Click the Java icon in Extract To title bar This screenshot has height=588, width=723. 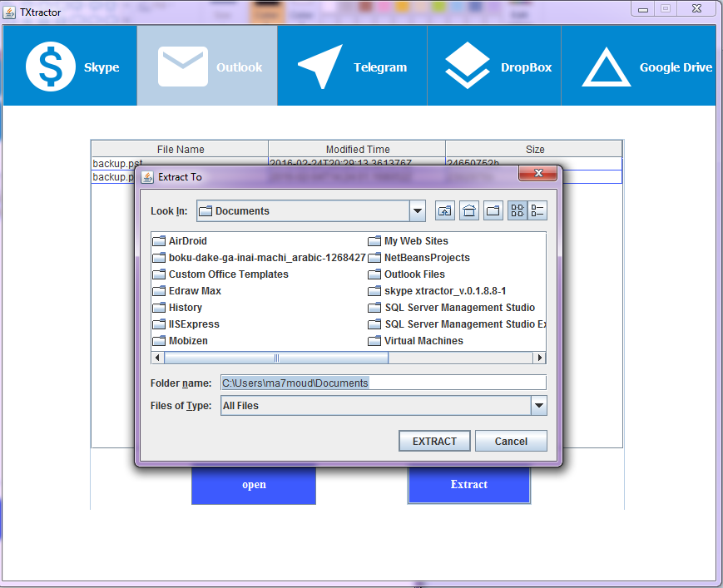pyautogui.click(x=147, y=177)
